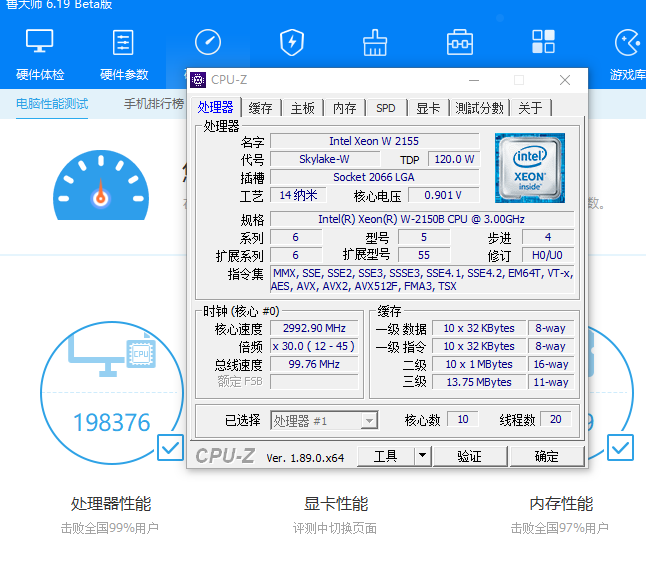
Task: Open the 工具 button dropdown arrow
Action: 422,456
